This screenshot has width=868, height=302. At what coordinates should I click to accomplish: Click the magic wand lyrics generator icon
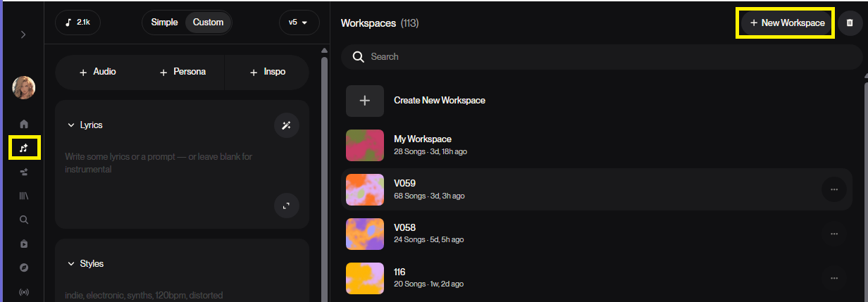pyautogui.click(x=286, y=125)
